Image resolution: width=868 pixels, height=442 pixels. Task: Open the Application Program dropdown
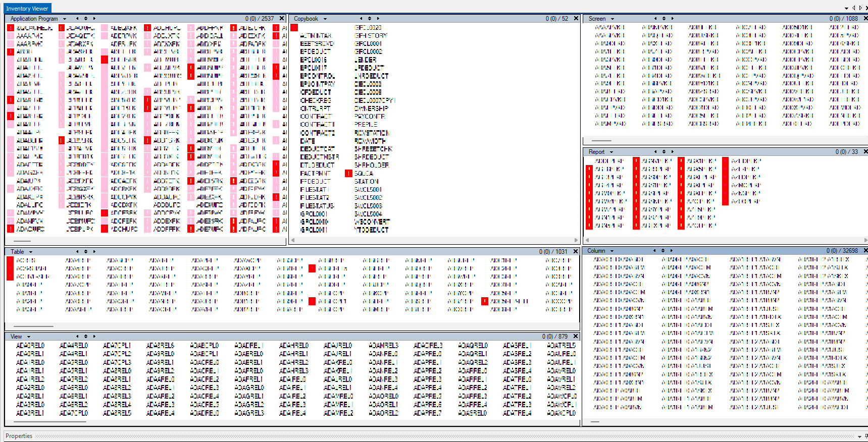(64, 19)
